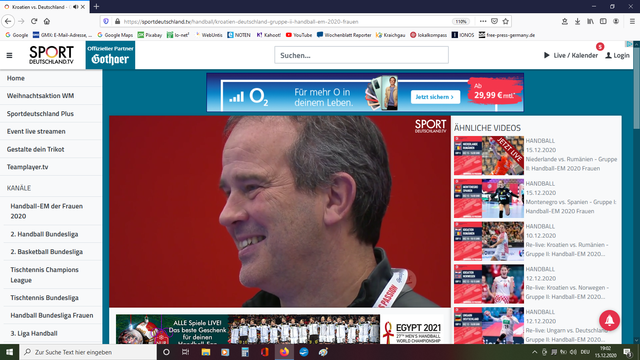
Task: Show site security padlock info
Action: (x=118, y=21)
